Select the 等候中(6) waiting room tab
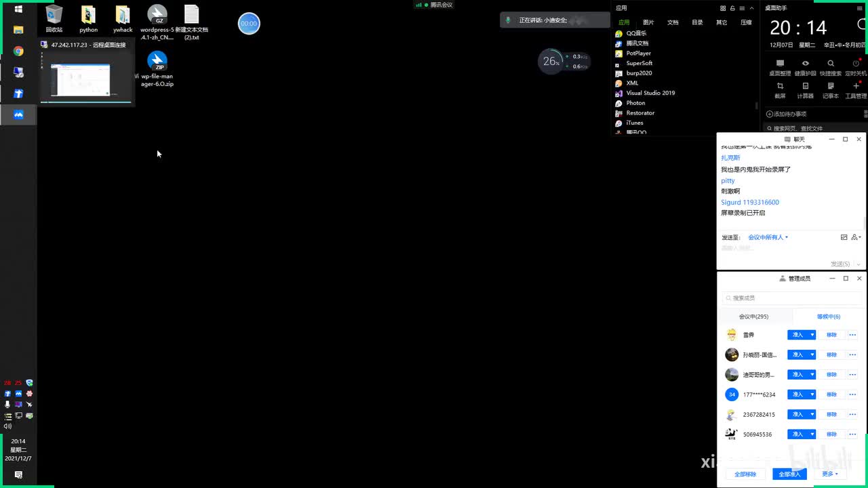This screenshot has height=488, width=868. 828,317
